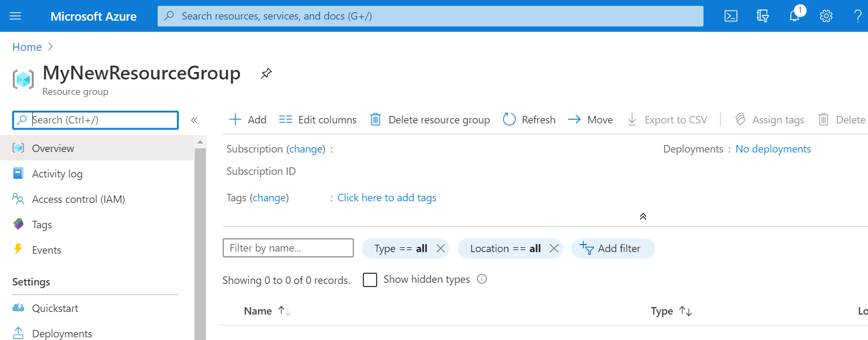Click Delete resource group
Image resolution: width=868 pixels, height=340 pixels.
(x=430, y=120)
